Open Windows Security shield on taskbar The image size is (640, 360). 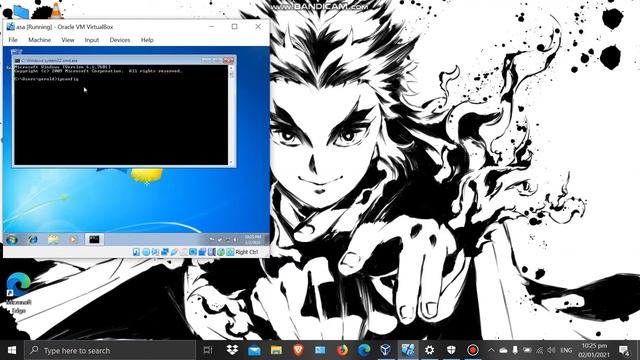[451, 350]
